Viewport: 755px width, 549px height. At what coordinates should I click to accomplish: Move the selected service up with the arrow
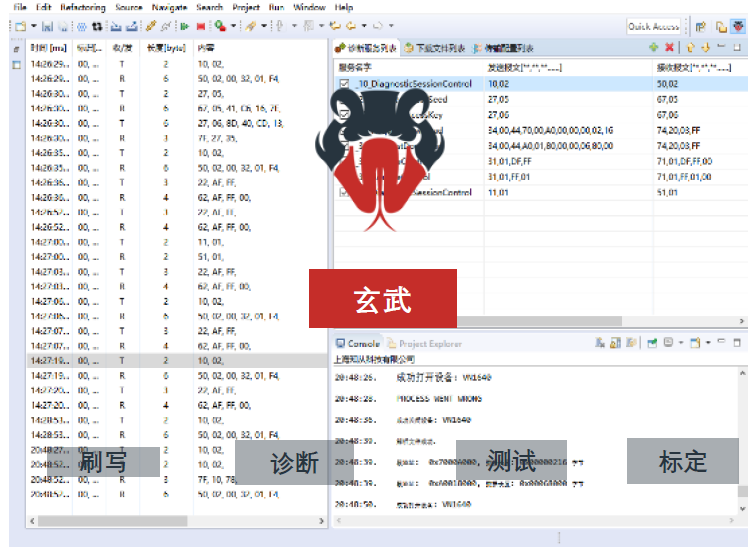click(x=690, y=47)
